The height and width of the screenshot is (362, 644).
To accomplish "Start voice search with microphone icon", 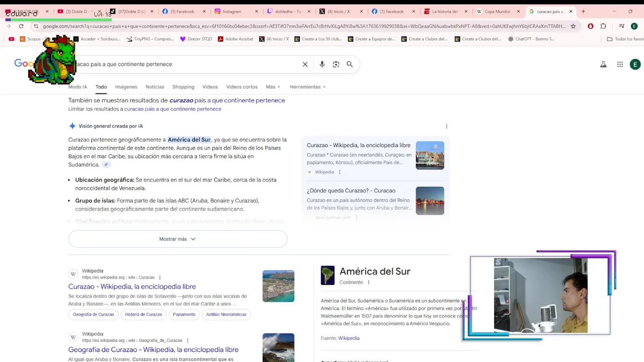I will [x=322, y=64].
